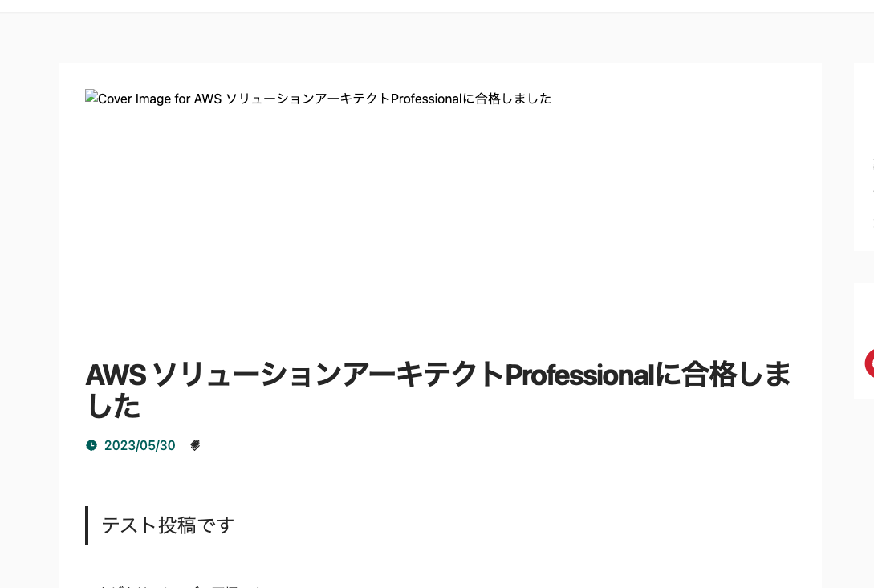Click the tags icon after the date
Image resolution: width=874 pixels, height=588 pixels.
tap(195, 445)
